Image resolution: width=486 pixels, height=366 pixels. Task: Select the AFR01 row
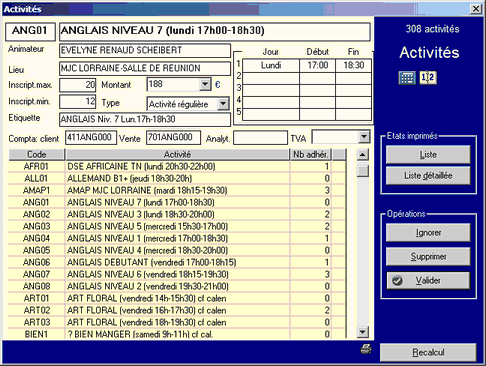(x=177, y=166)
